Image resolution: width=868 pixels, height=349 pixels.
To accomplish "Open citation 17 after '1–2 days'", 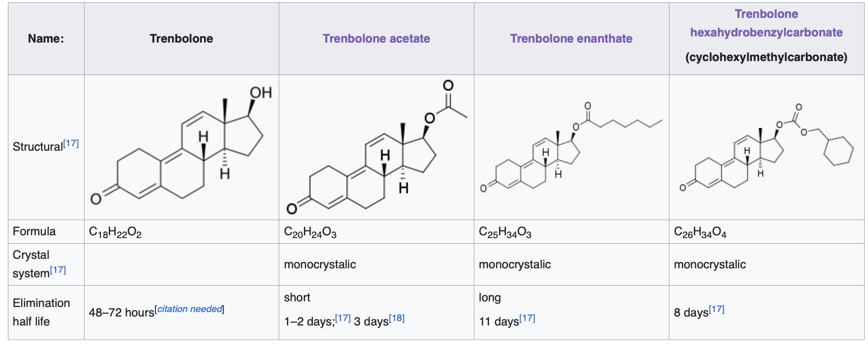I will (x=343, y=318).
